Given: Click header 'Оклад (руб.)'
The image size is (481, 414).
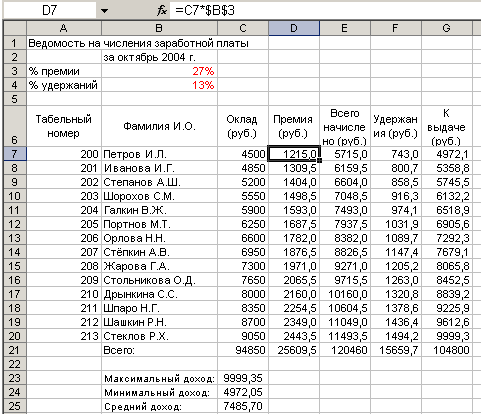Looking at the screenshot, I should pyautogui.click(x=243, y=126).
